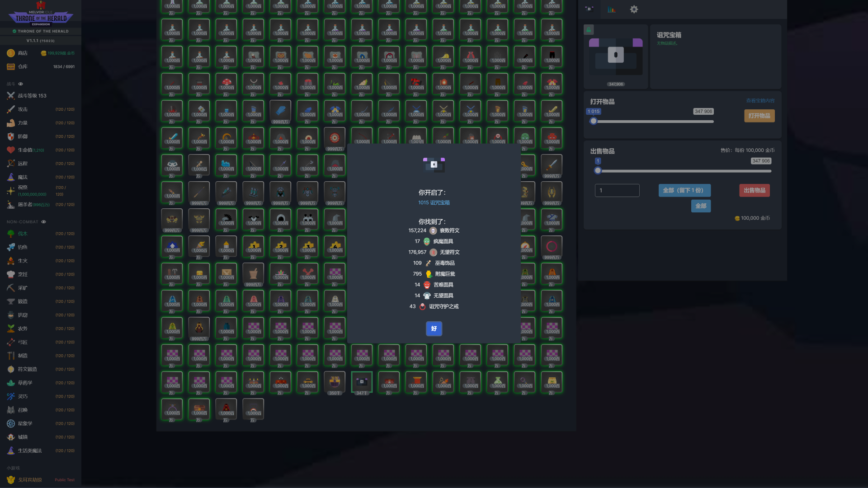868x488 pixels.
Task: Open the 戈耳宾劫掠 minigame
Action: [41, 480]
